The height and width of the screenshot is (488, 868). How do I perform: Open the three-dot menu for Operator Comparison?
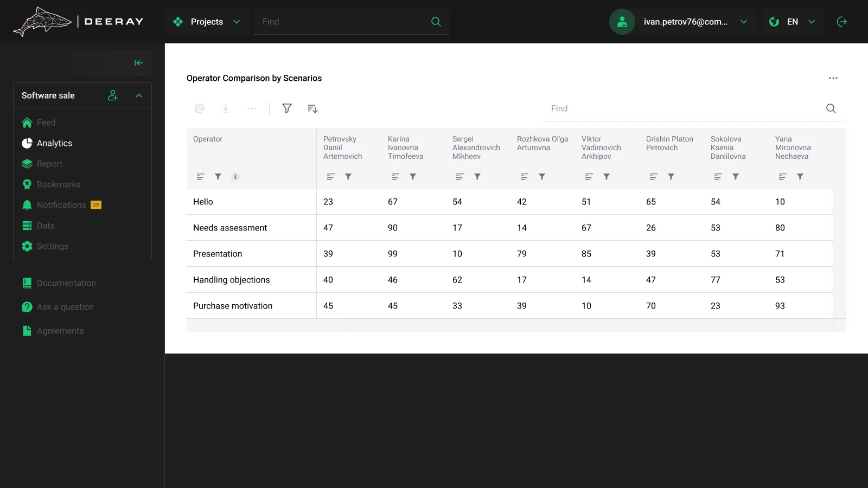coord(833,78)
